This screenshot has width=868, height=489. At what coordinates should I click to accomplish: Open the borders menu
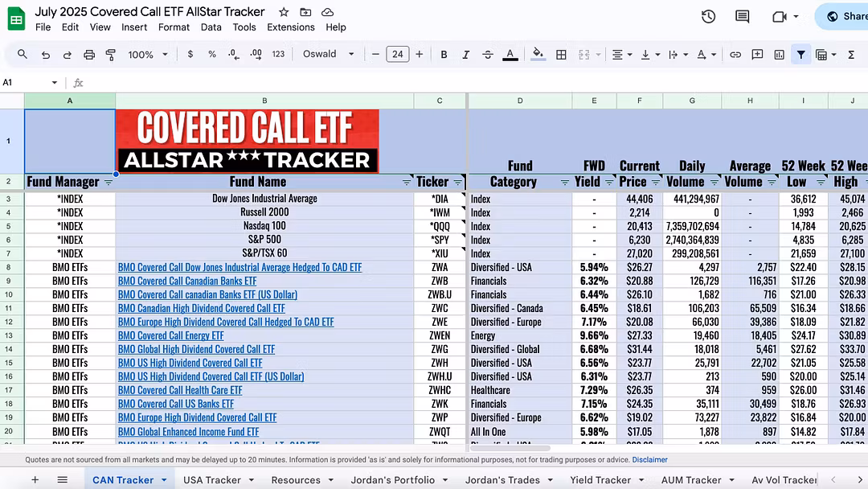(561, 54)
